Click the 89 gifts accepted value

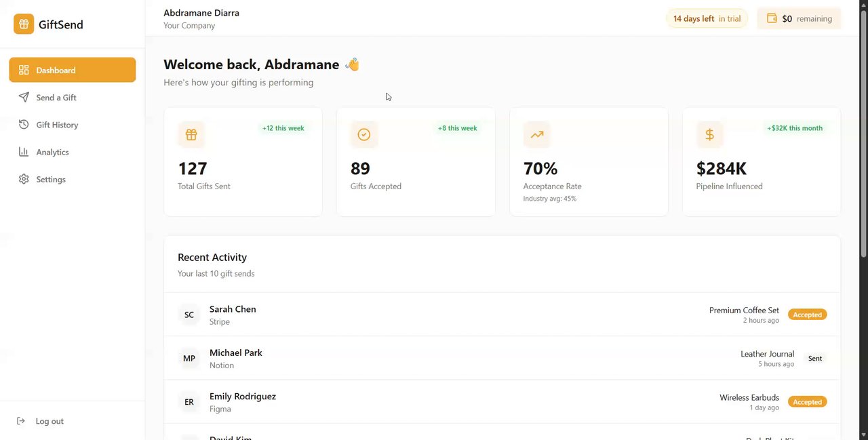[x=360, y=168]
